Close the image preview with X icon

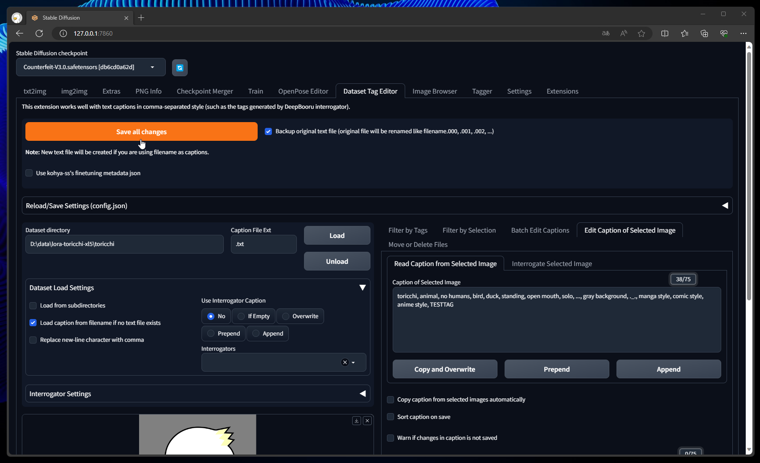(x=367, y=421)
